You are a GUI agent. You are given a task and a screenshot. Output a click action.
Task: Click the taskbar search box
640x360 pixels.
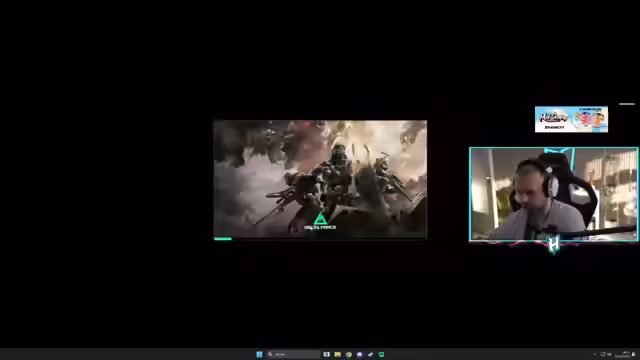pos(293,354)
